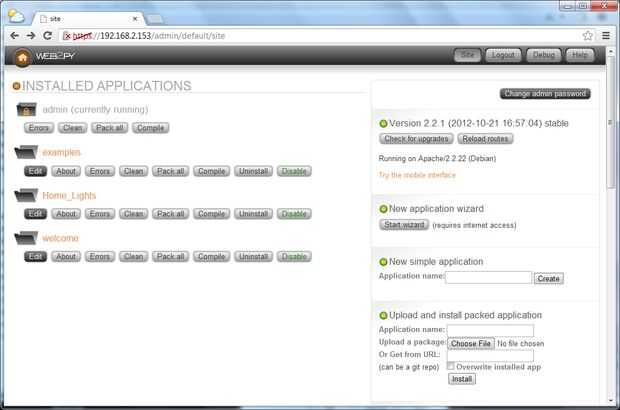Click Edit for Home_Lights application
This screenshot has width=620, height=410.
[x=36, y=214]
